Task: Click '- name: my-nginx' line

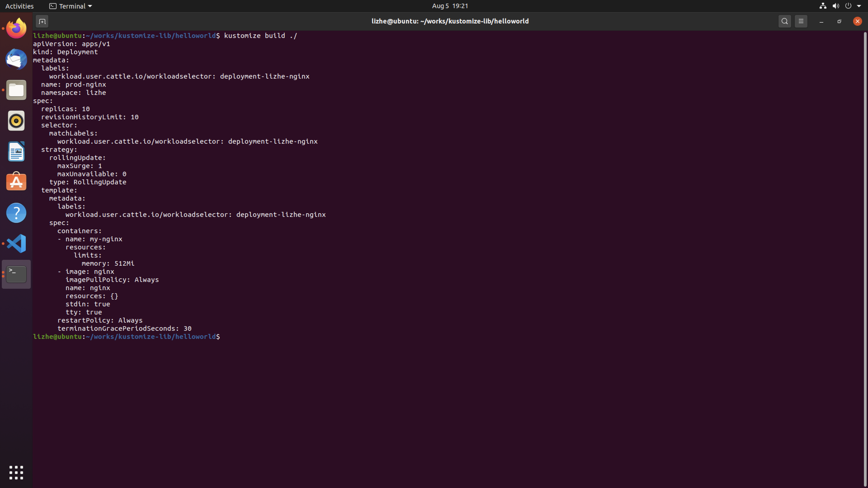Action: click(x=90, y=239)
